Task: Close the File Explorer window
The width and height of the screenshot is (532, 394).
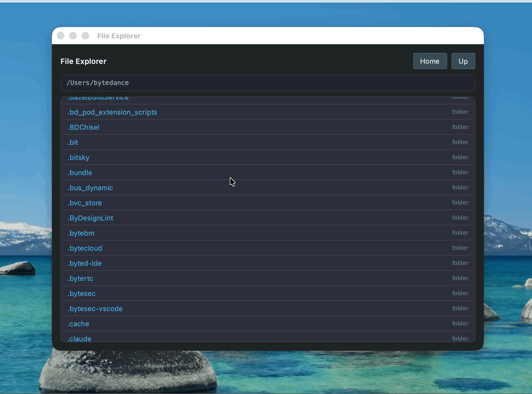Action: click(x=60, y=36)
